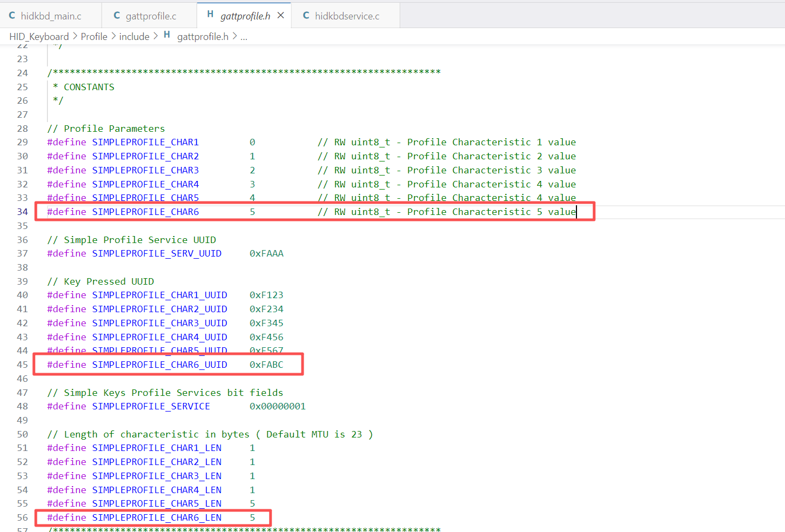Expand breadcrumb chevron after Profile

[x=113, y=36]
